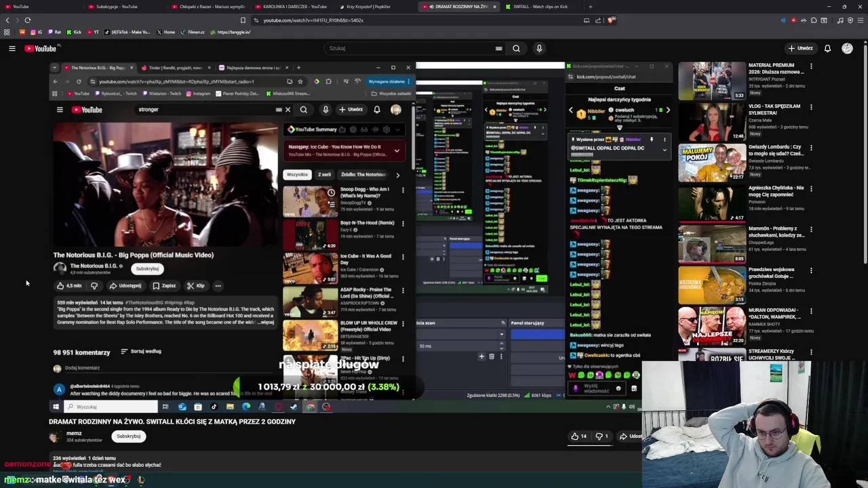Viewport: 868px width, 488px height.
Task: Open the account avatar in outer YouTube header
Action: [847, 48]
